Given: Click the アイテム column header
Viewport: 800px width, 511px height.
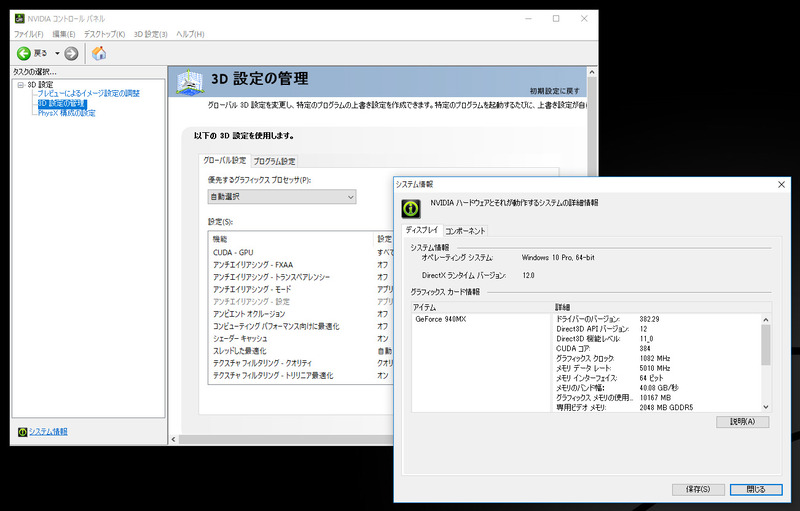Looking at the screenshot, I should [x=482, y=307].
